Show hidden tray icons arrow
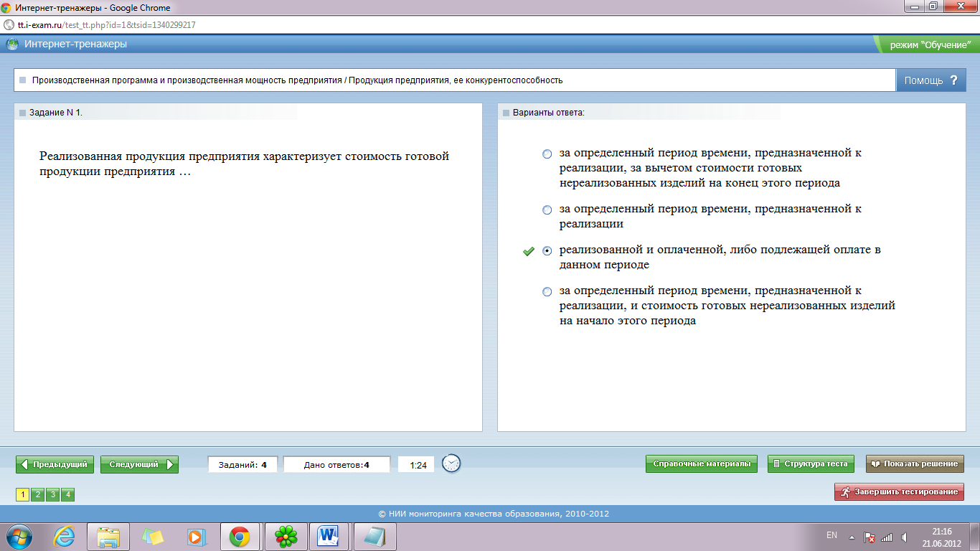This screenshot has width=980, height=551. tap(852, 537)
